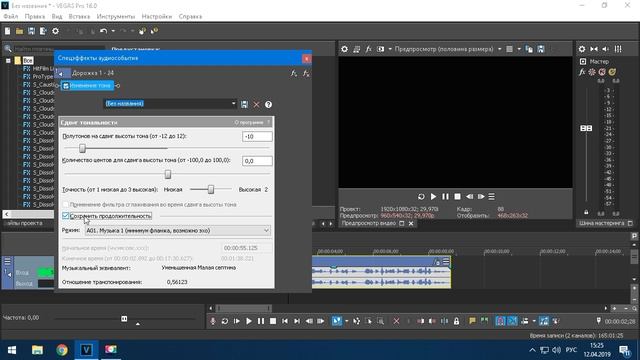Toggle the Master bus lock fader channels icon
Image resolution: width=640 pixels, height=360 pixels.
click(x=586, y=212)
